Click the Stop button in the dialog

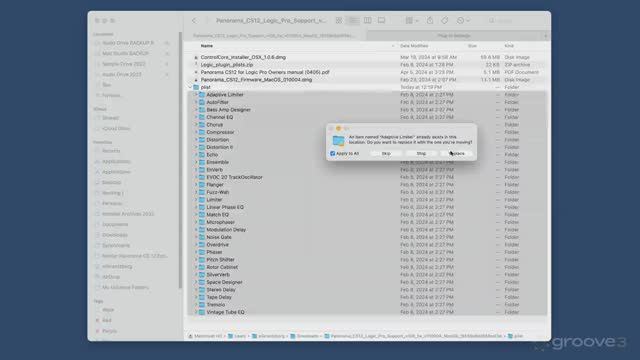[421, 153]
